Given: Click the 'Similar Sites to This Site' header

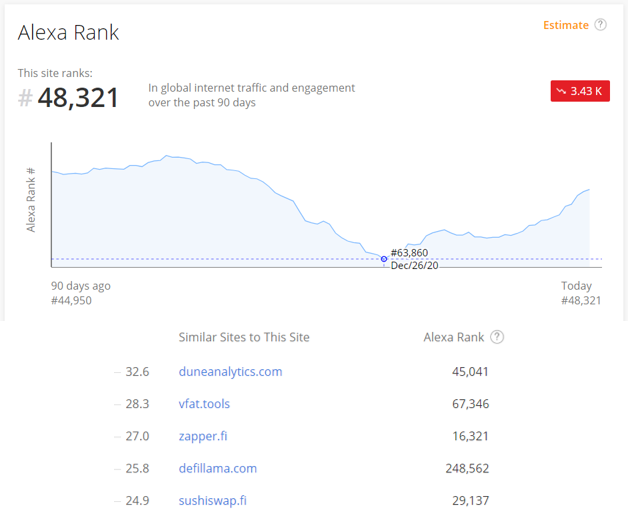Looking at the screenshot, I should 244,337.
